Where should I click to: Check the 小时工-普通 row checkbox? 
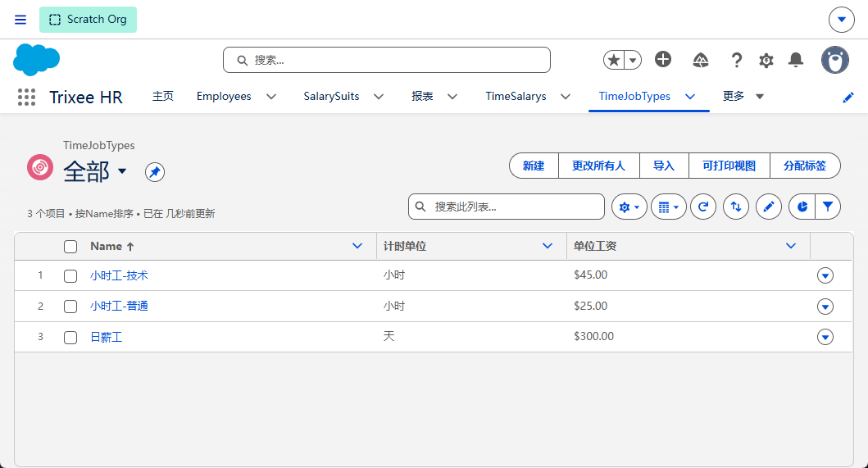[x=70, y=307]
